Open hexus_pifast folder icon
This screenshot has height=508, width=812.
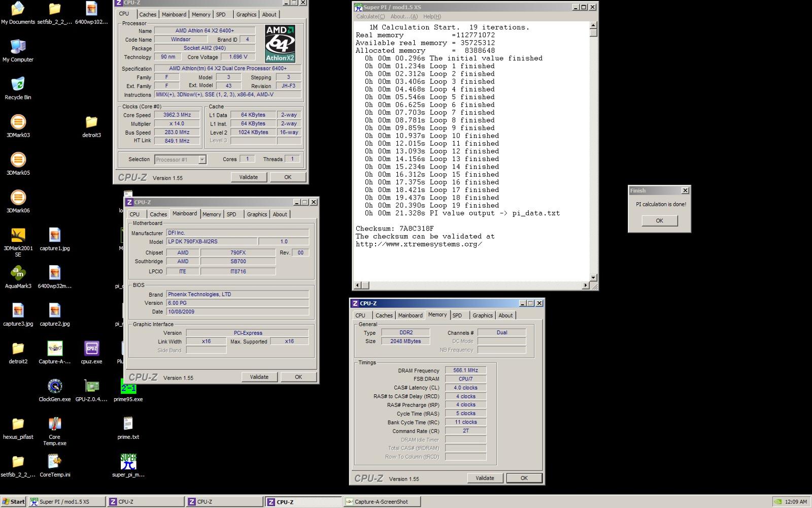[x=18, y=427]
